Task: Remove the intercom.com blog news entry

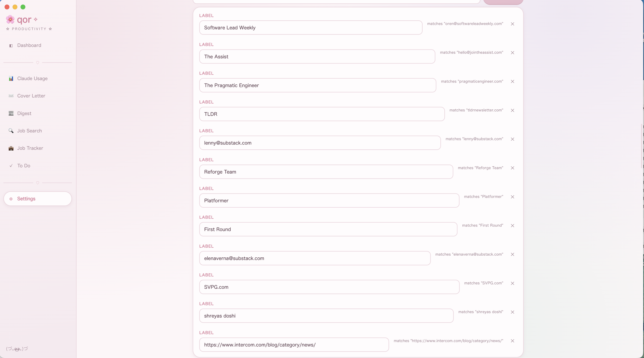Action: 512,341
